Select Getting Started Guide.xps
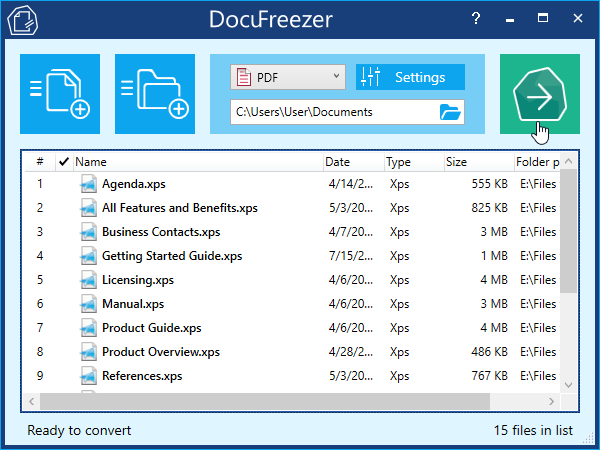The width and height of the screenshot is (600, 450). pyautogui.click(x=172, y=256)
